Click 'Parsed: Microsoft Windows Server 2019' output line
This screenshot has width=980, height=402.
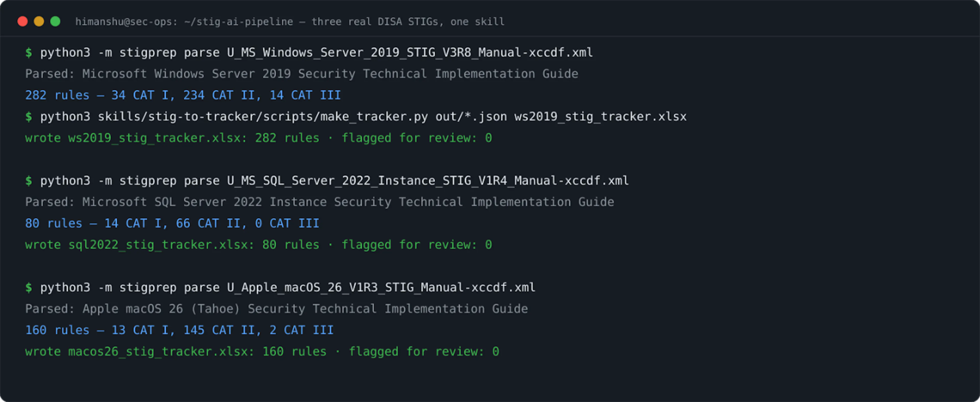[302, 74]
